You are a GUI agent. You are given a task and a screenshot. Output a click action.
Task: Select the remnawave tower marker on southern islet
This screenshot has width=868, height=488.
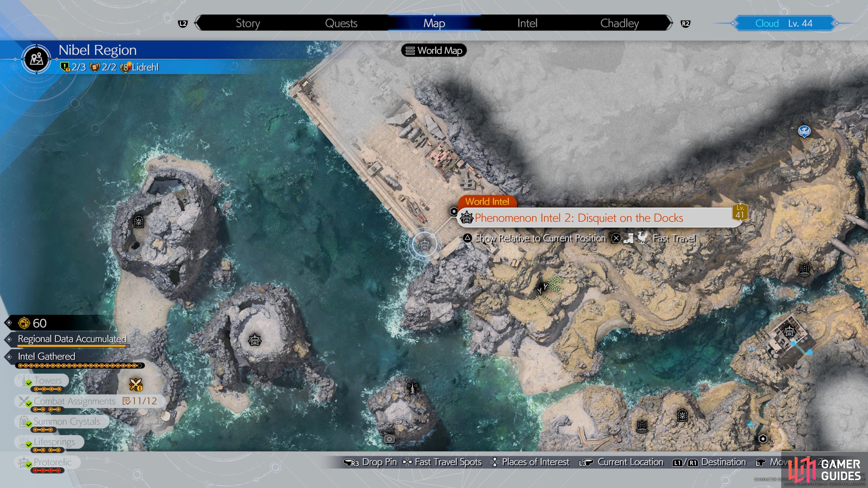click(413, 388)
